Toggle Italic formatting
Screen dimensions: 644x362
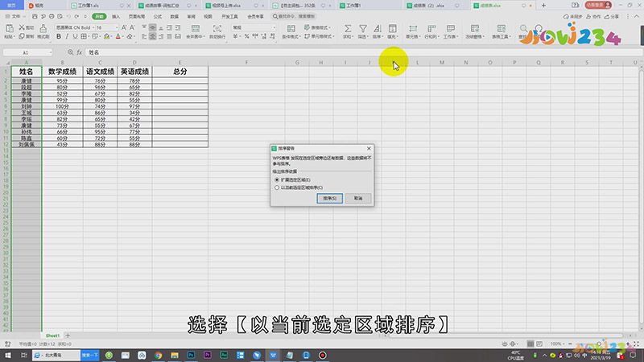tap(67, 36)
